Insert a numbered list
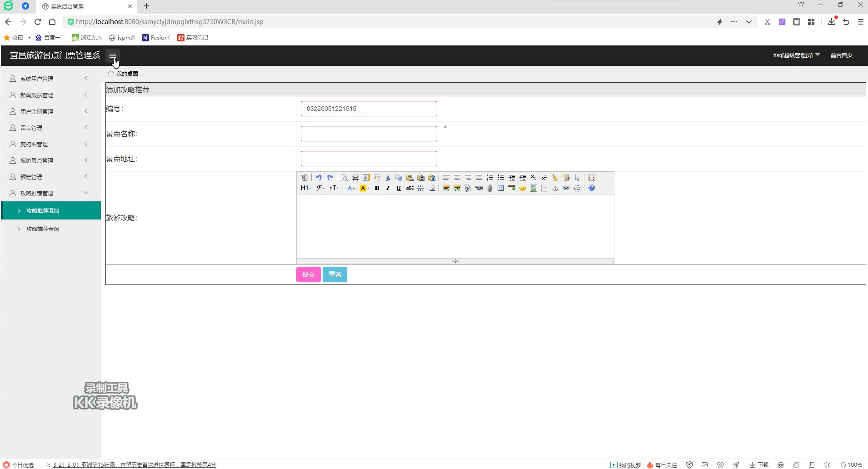The image size is (868, 469). (490, 178)
